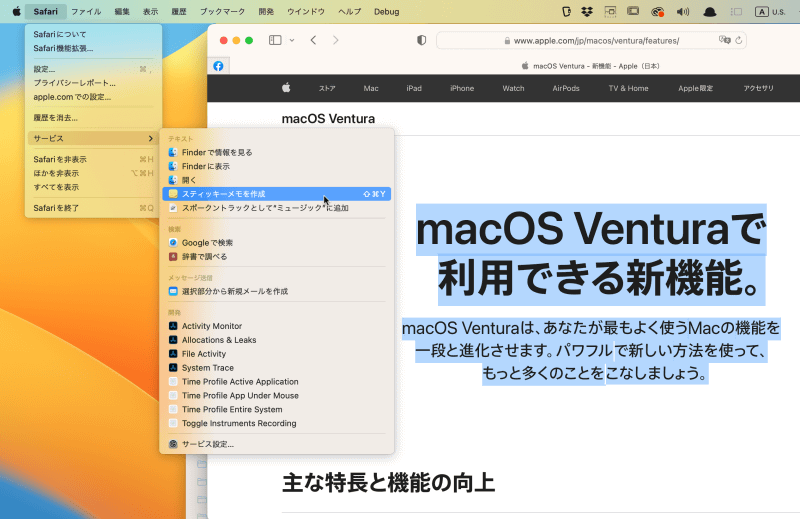Click the Dictionary icon beside 辞書で調べる
The width and height of the screenshot is (800, 519).
tap(173, 256)
